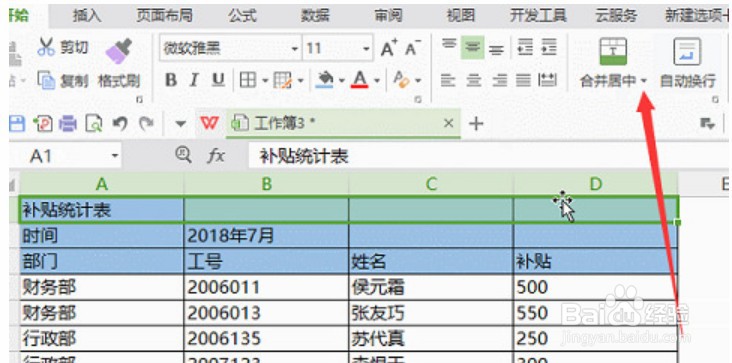Click the formula bar with 补贴统计表
Screen dimensions: 732x363
(489, 156)
